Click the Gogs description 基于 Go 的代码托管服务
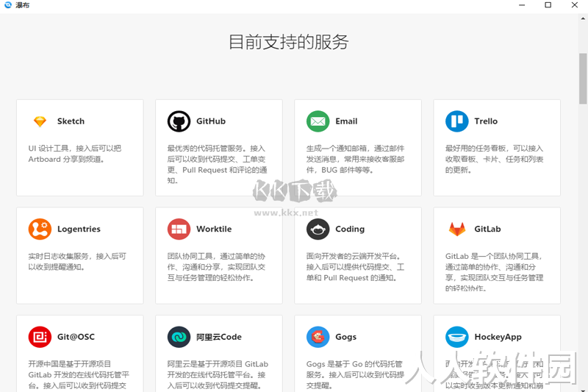The width and height of the screenshot is (588, 392). point(355,375)
